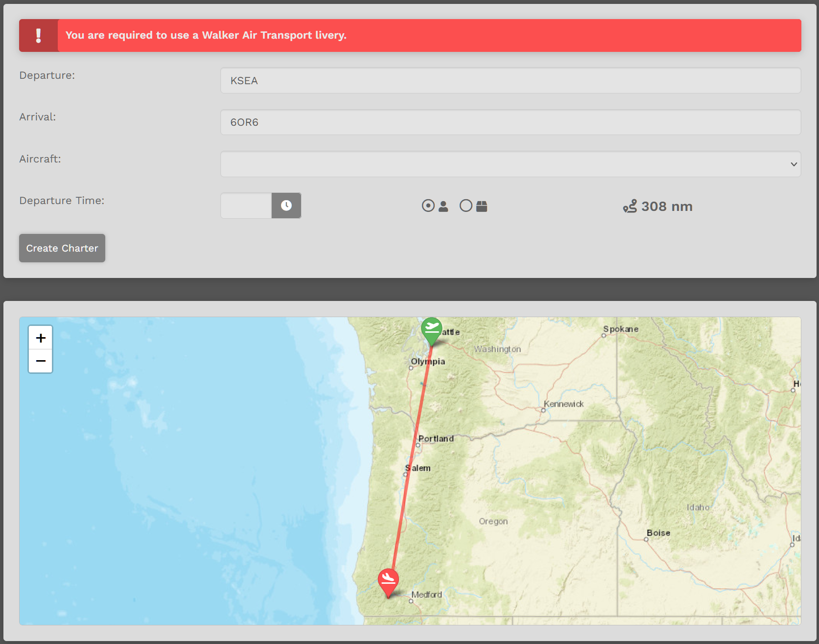
Task: Click the Portland label on the map
Action: [x=436, y=438]
